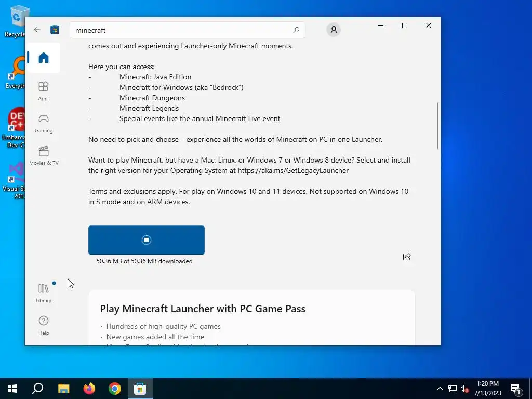This screenshot has height=399, width=532.
Task: Open taskbar search magnifier
Action: coord(37,389)
